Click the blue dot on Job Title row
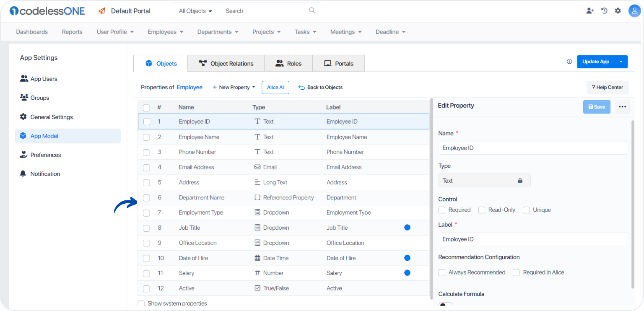The image size is (644, 311). pos(407,228)
